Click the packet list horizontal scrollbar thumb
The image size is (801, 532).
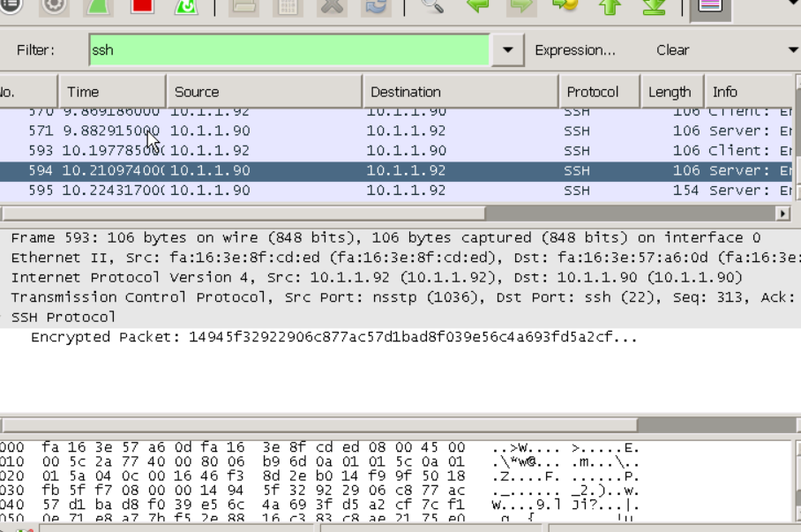click(x=243, y=214)
